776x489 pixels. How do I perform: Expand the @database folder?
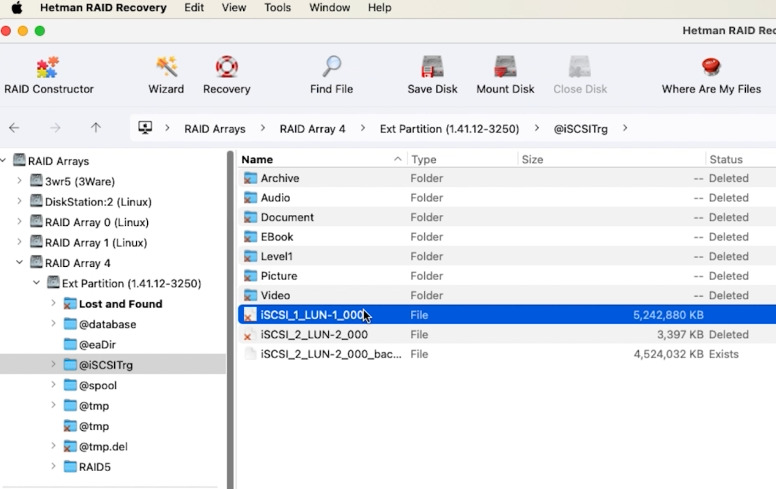[x=53, y=323]
